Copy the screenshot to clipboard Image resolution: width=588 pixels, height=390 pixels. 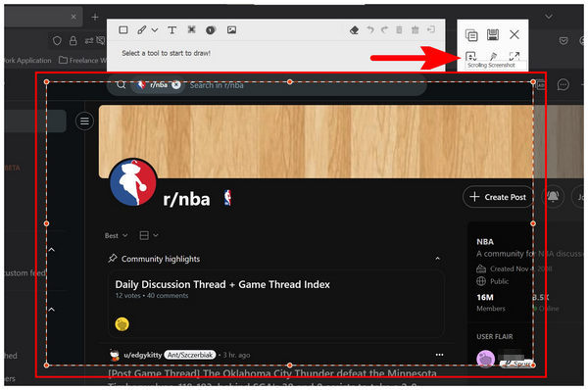(x=471, y=35)
